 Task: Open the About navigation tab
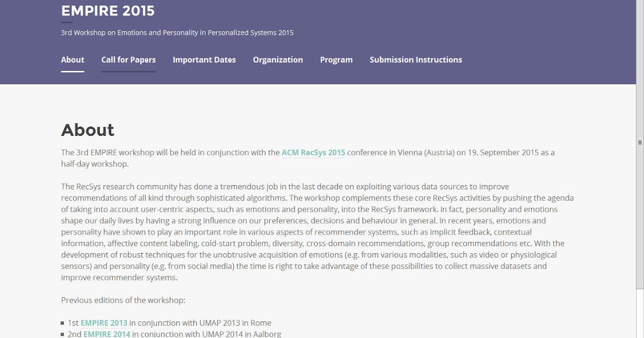pos(72,60)
